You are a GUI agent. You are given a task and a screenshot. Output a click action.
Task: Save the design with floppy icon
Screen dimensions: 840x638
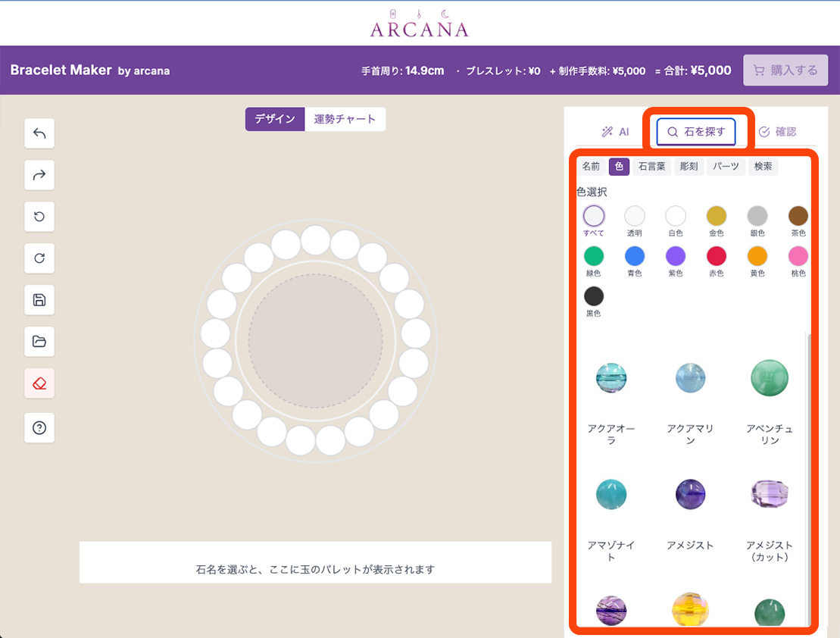(x=39, y=300)
